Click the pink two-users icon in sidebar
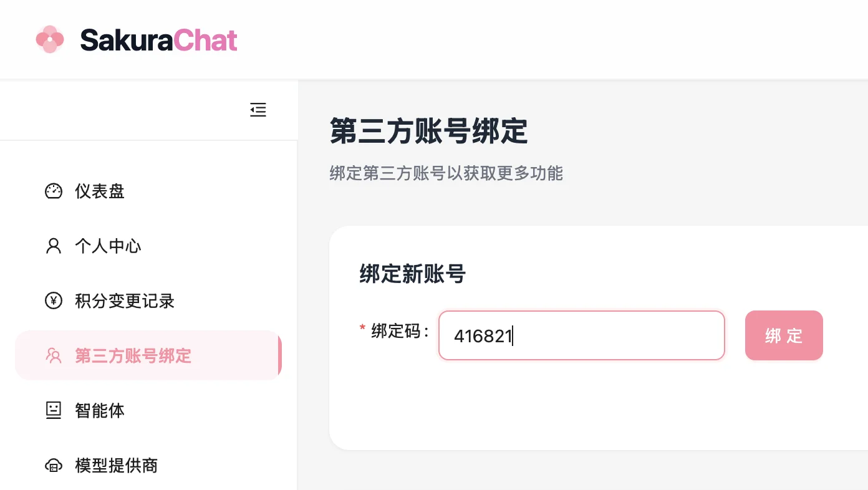The width and height of the screenshot is (868, 490). (x=54, y=356)
